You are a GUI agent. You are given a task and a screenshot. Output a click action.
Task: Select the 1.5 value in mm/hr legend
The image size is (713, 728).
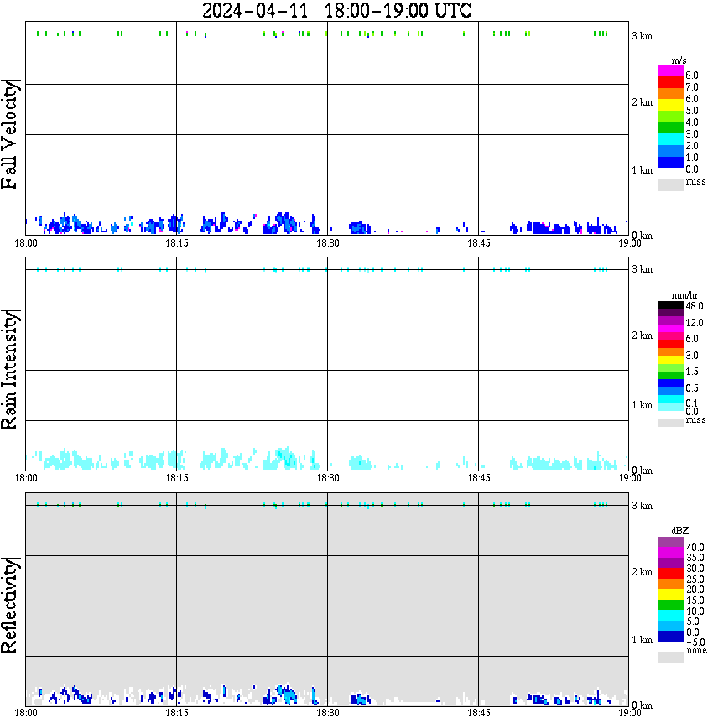tap(692, 372)
